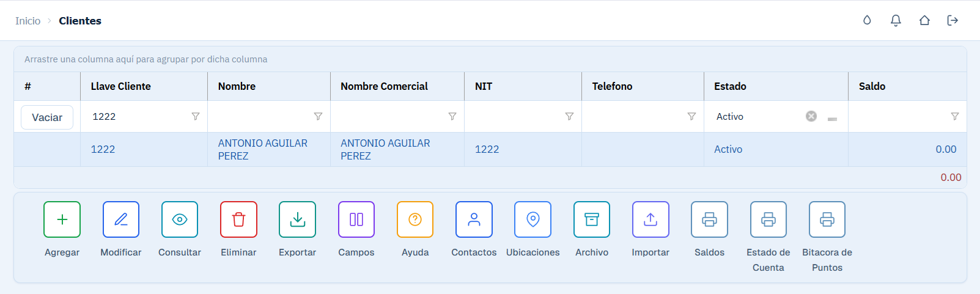Image resolution: width=980 pixels, height=294 pixels.
Task: Click Activo value in data row
Action: pos(728,149)
